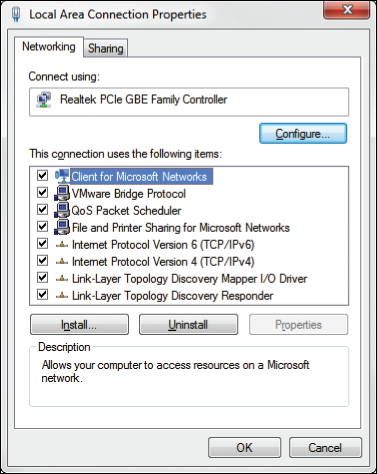Select 'Internet Protocol Version 6 (TCP/IPv6)'
The height and width of the screenshot is (474, 377).
coord(163,245)
